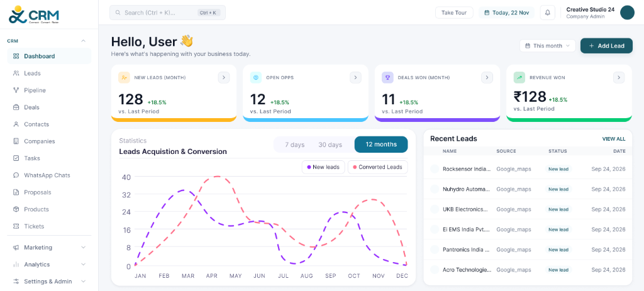Click the Marketing megaphone icon
Image resolution: width=644 pixels, height=291 pixels.
click(x=16, y=248)
